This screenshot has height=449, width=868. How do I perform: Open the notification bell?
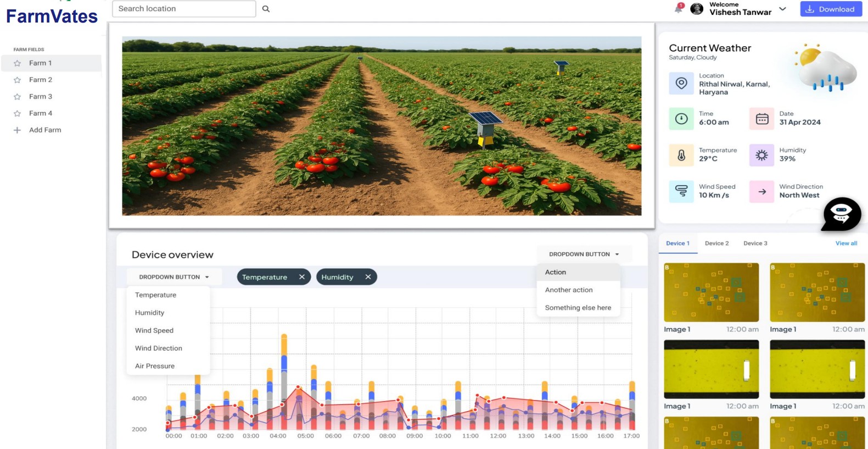tap(679, 8)
